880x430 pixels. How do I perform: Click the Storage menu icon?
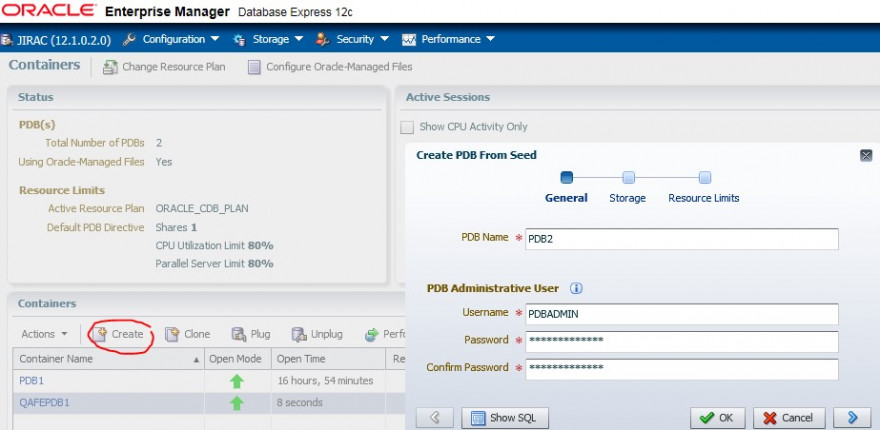point(240,39)
